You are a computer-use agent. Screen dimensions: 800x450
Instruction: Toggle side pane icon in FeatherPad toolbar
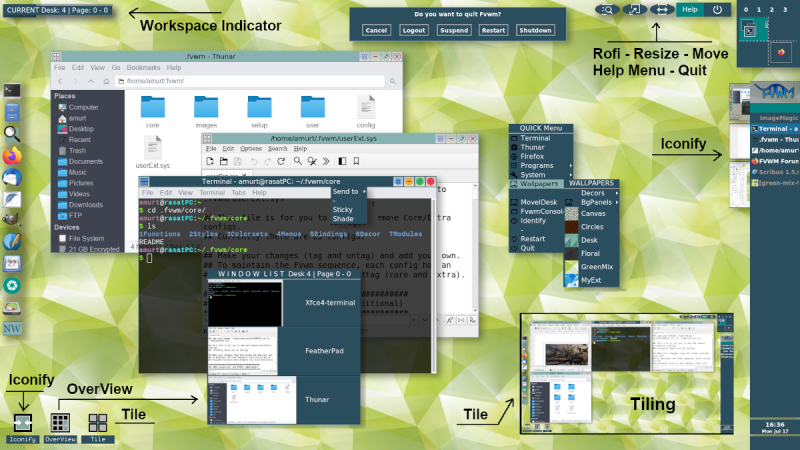click(x=342, y=161)
